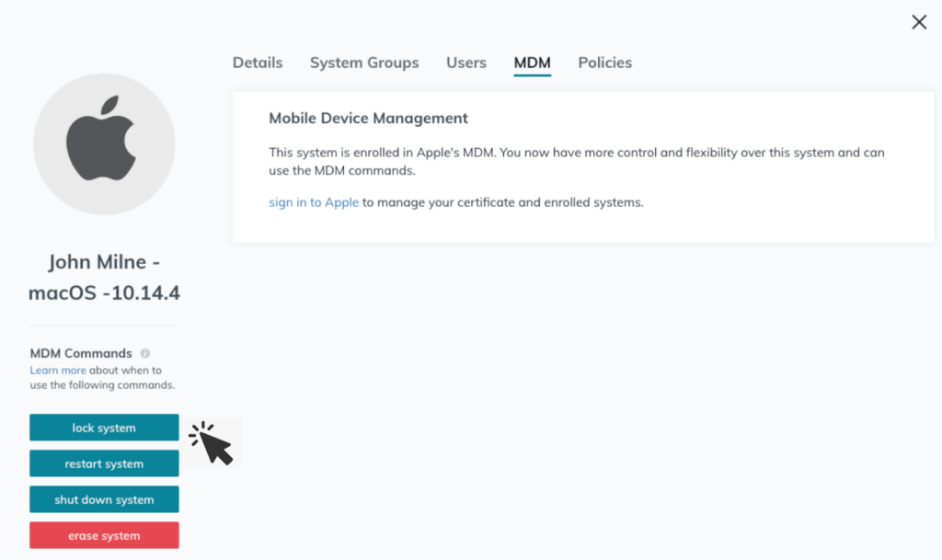Click the pointer cursor graphic near lock system
Screen dimensions: 942x560
[213, 443]
